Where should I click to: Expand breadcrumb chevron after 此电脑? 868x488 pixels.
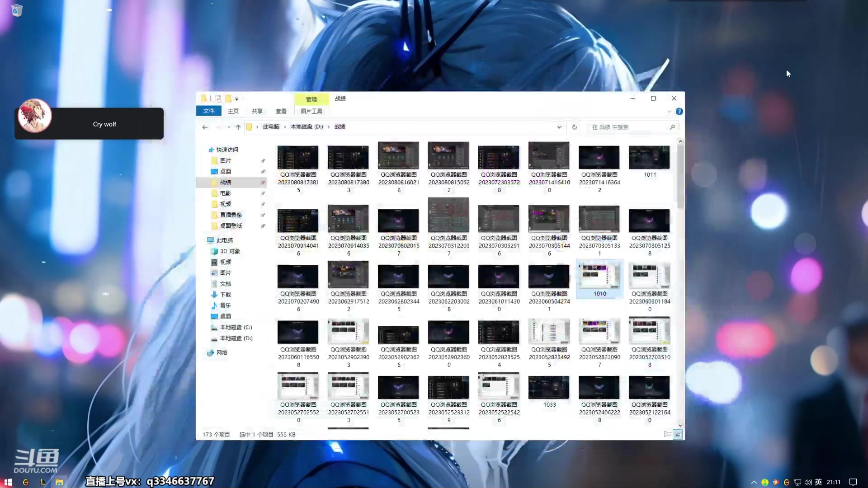(x=285, y=127)
